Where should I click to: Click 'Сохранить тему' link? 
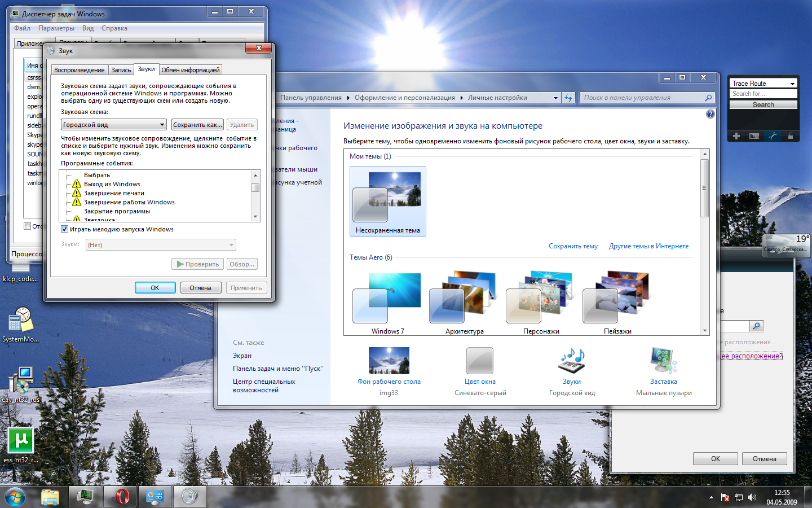573,246
